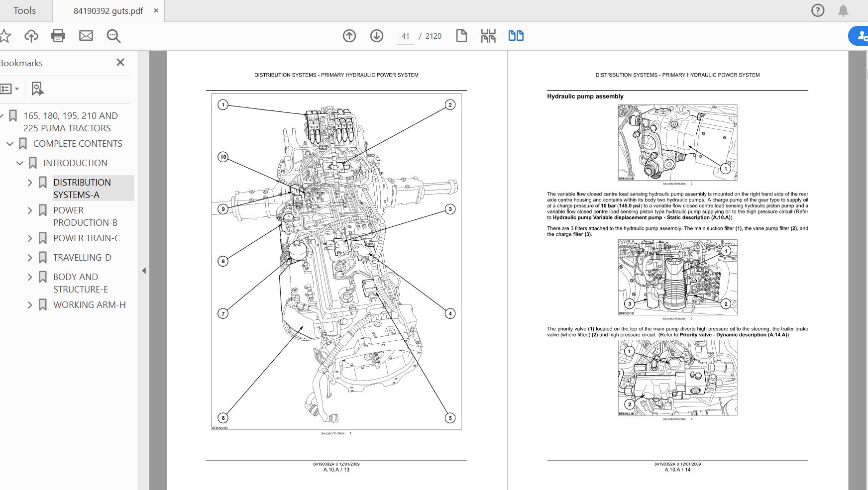
Task: Go to previous page arrow
Action: point(349,36)
